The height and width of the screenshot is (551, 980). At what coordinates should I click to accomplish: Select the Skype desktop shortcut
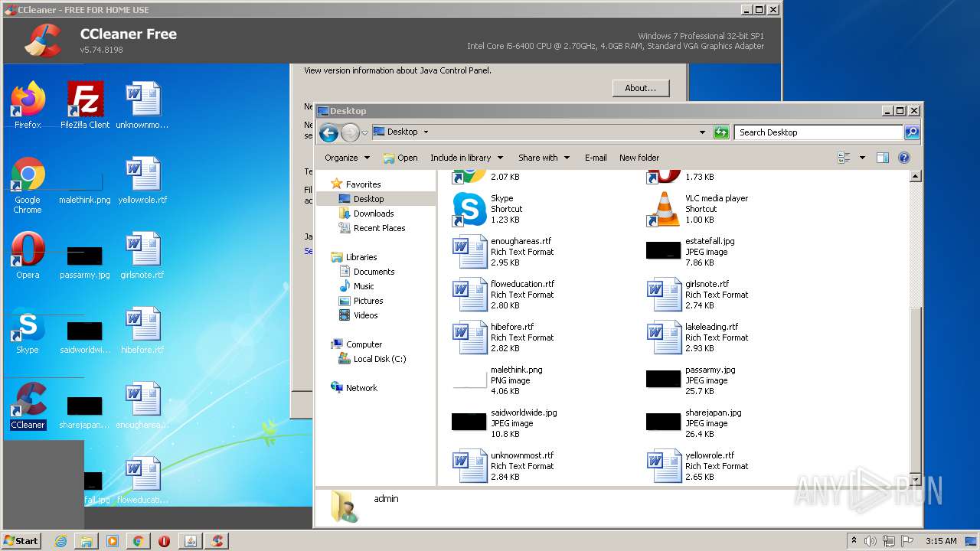tap(28, 330)
